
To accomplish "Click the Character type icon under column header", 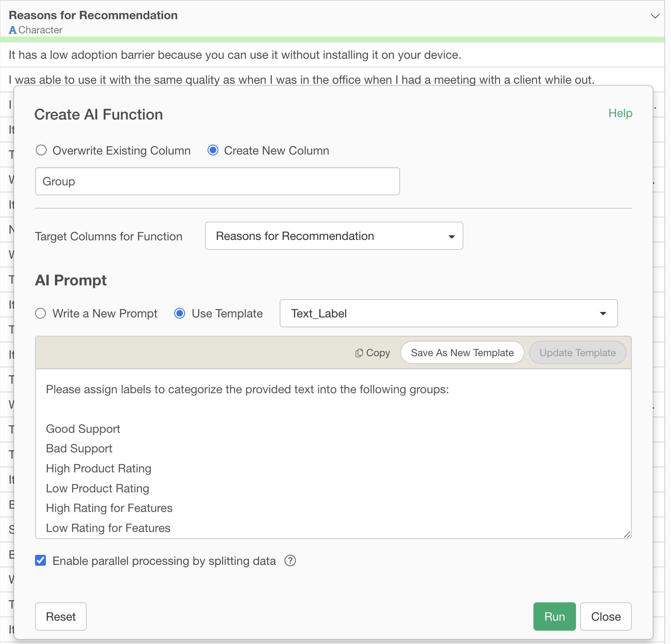I will click(x=13, y=30).
